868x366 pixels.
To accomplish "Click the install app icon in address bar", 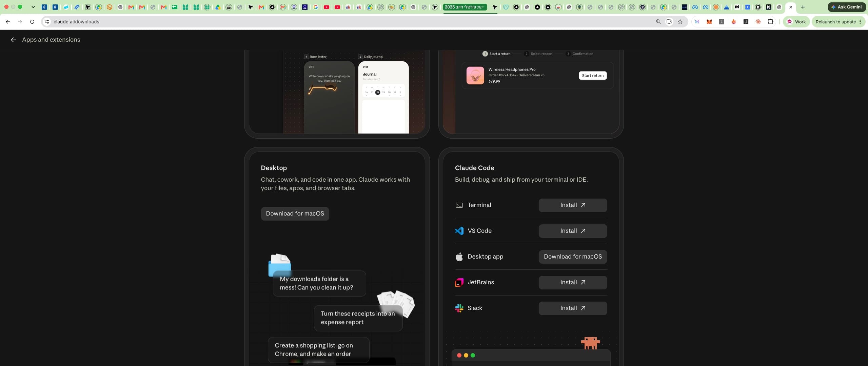I will click(669, 22).
